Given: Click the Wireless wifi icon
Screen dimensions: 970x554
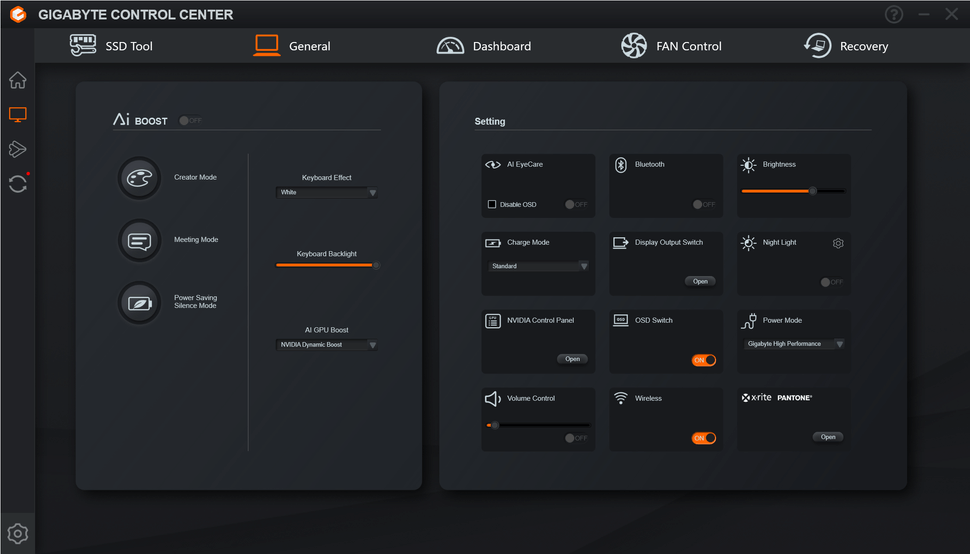Looking at the screenshot, I should pyautogui.click(x=620, y=398).
